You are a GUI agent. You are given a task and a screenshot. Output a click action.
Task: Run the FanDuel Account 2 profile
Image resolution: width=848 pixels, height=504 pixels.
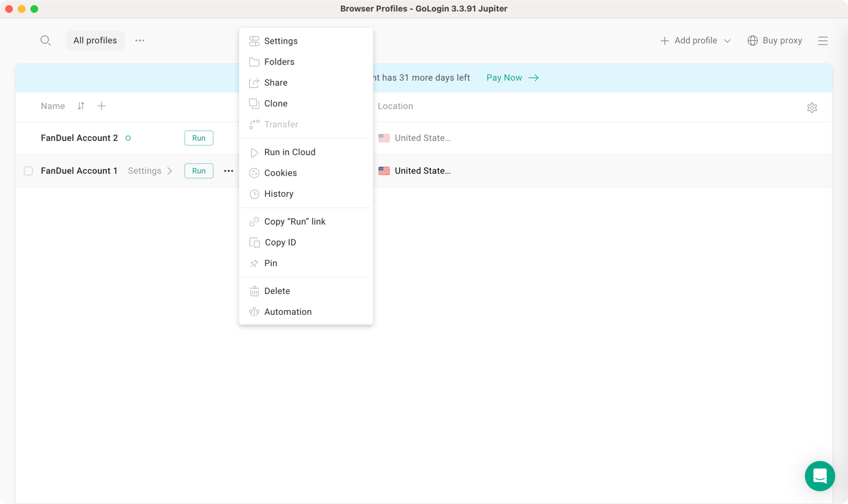[199, 138]
